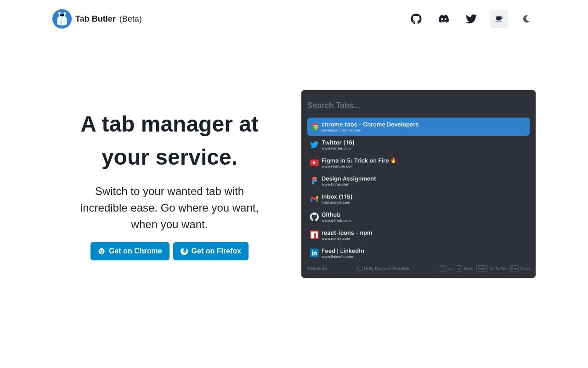The height and width of the screenshot is (368, 588).
Task: Click the Tab Butler vest logo
Action: (x=62, y=19)
